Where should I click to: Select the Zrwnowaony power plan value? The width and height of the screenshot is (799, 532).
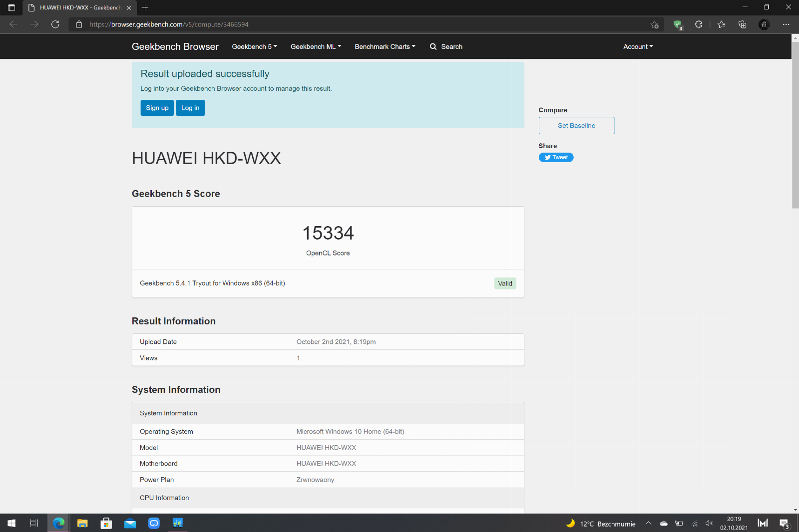315,480
